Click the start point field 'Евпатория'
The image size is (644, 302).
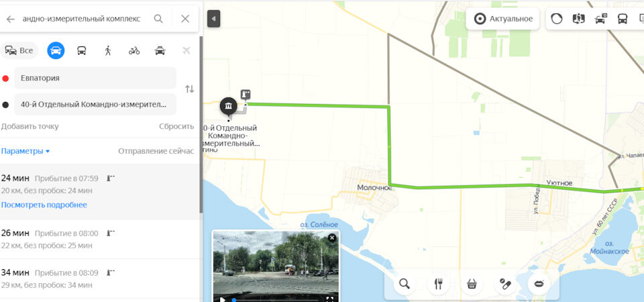pos(95,78)
